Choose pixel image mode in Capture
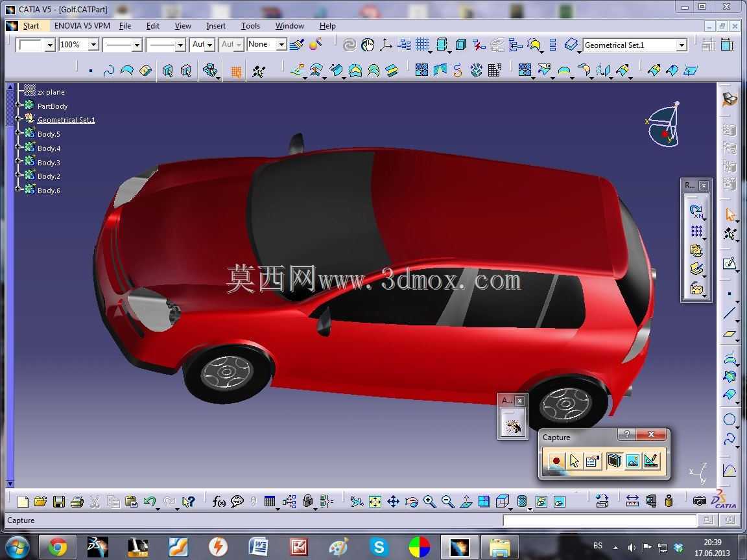This screenshot has width=747, height=560. 633,461
